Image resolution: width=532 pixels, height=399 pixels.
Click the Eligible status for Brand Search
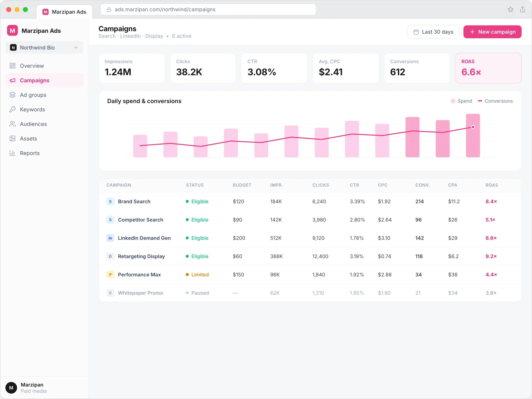(197, 201)
